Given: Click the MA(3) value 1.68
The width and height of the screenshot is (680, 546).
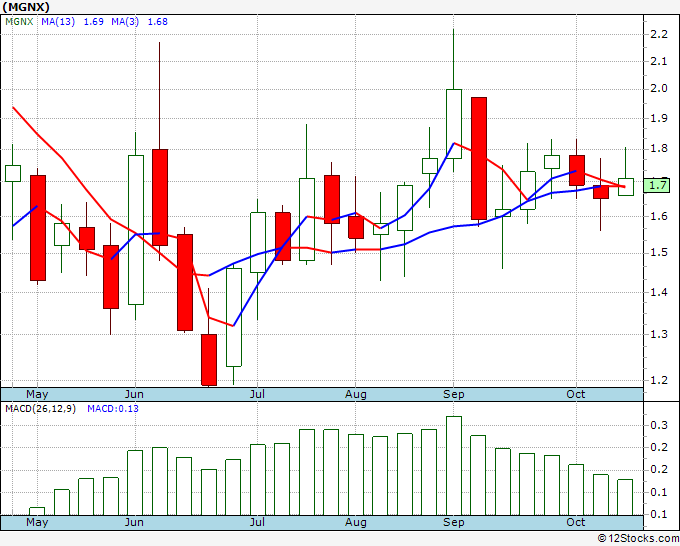Looking at the screenshot, I should click(157, 22).
